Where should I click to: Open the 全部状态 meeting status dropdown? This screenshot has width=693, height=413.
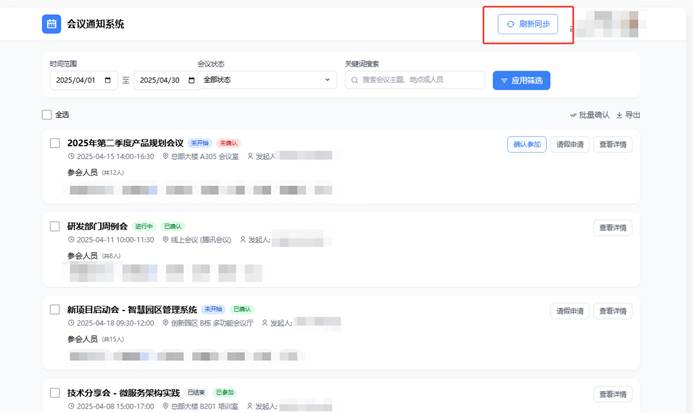[267, 80]
